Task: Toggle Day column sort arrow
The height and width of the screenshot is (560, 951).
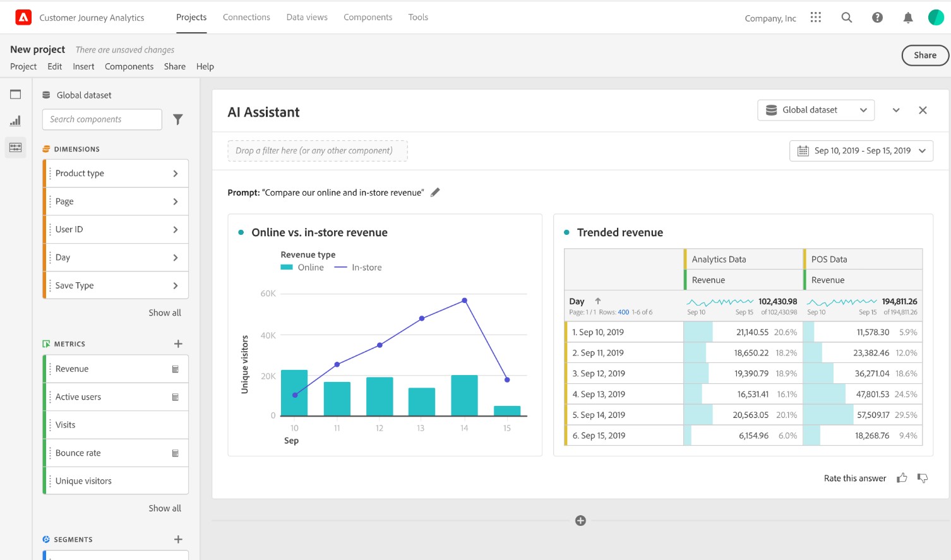Action: [598, 301]
